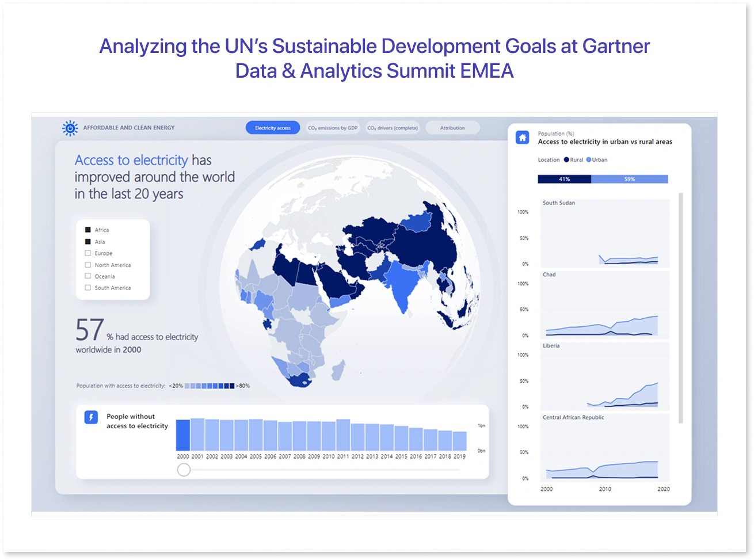Open the Electricity access tab
The height and width of the screenshot is (560, 754).
[273, 128]
